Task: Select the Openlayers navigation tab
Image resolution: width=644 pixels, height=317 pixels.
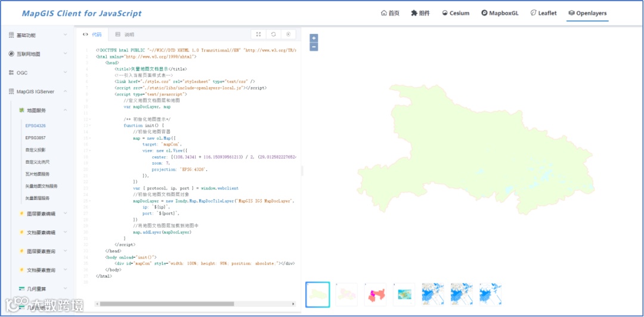Action: [587, 13]
